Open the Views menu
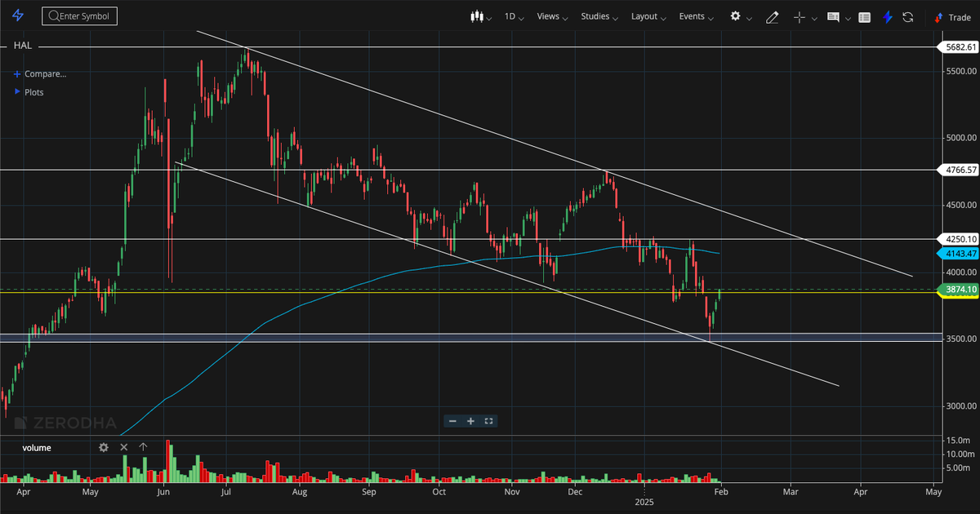The height and width of the screenshot is (514, 980). pyautogui.click(x=553, y=16)
